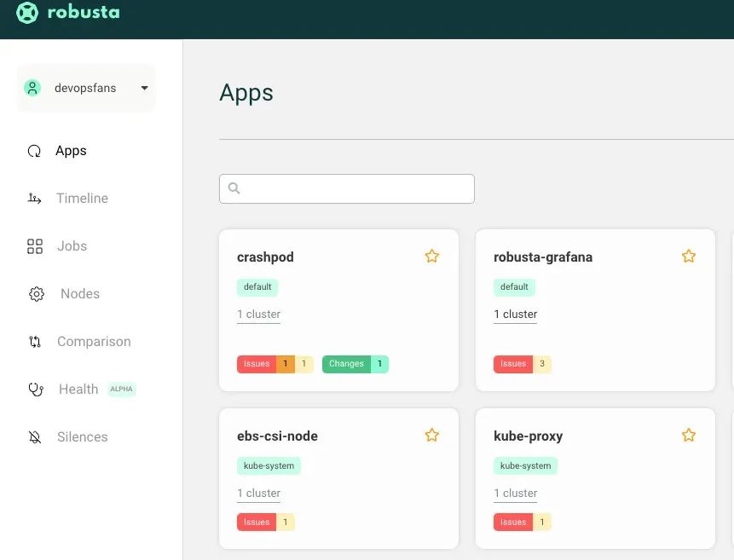The width and height of the screenshot is (734, 560).
Task: Click robusta-grafana's default namespace tag
Action: click(514, 287)
